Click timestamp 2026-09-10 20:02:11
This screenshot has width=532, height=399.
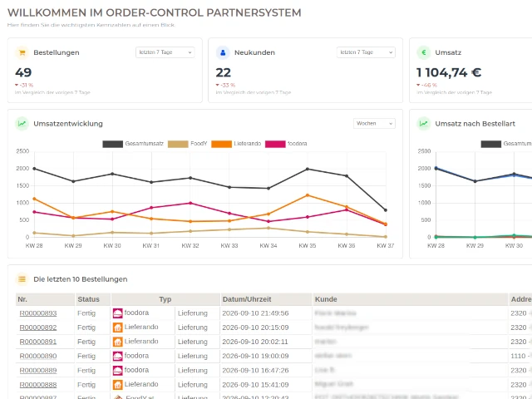tap(255, 342)
